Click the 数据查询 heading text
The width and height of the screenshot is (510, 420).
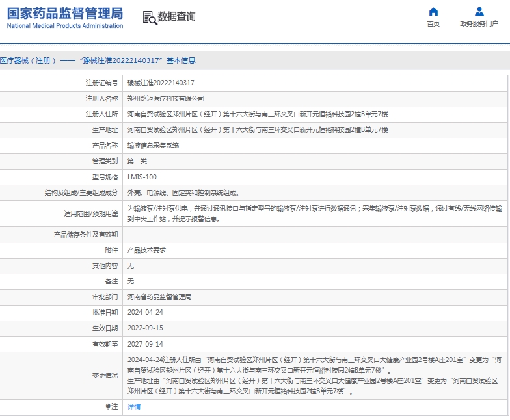point(176,17)
